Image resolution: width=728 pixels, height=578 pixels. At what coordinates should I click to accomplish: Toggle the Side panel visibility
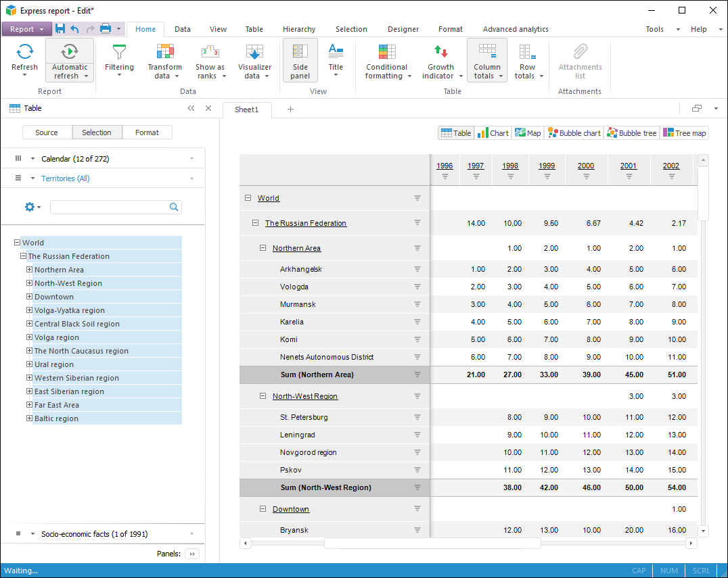300,59
